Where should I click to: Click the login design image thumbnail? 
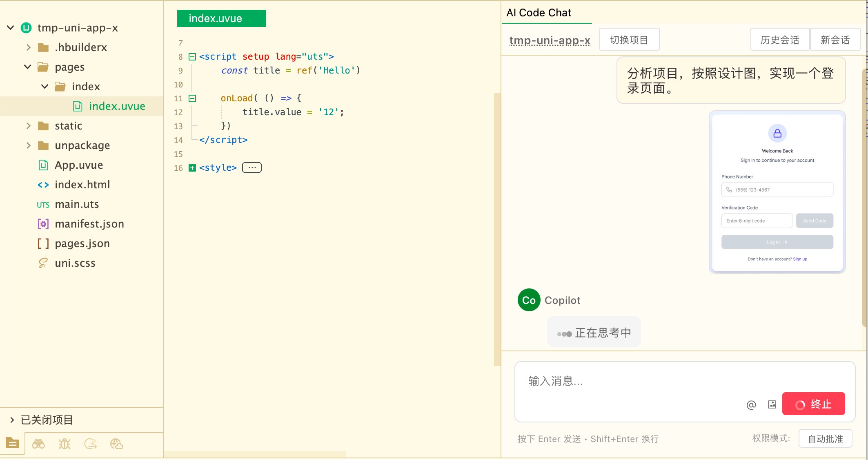(777, 192)
